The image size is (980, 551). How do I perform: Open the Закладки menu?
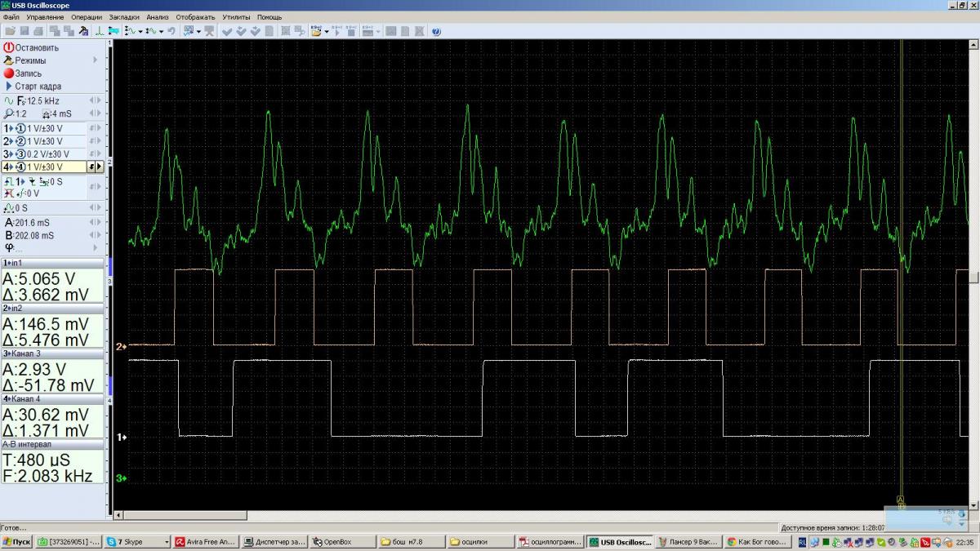coord(125,17)
